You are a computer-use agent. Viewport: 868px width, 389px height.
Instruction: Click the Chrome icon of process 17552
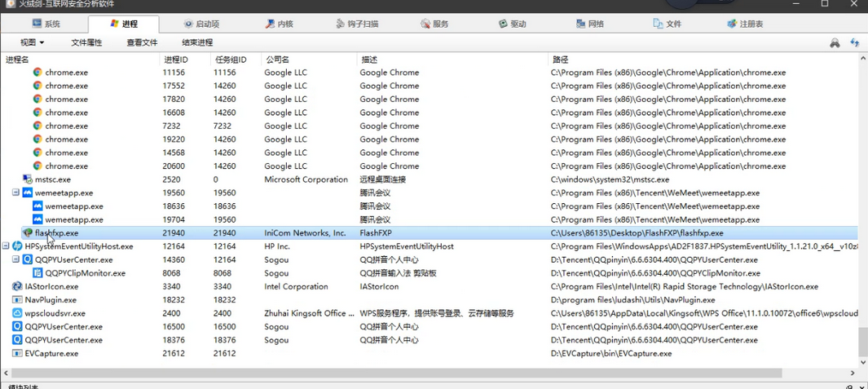point(37,86)
